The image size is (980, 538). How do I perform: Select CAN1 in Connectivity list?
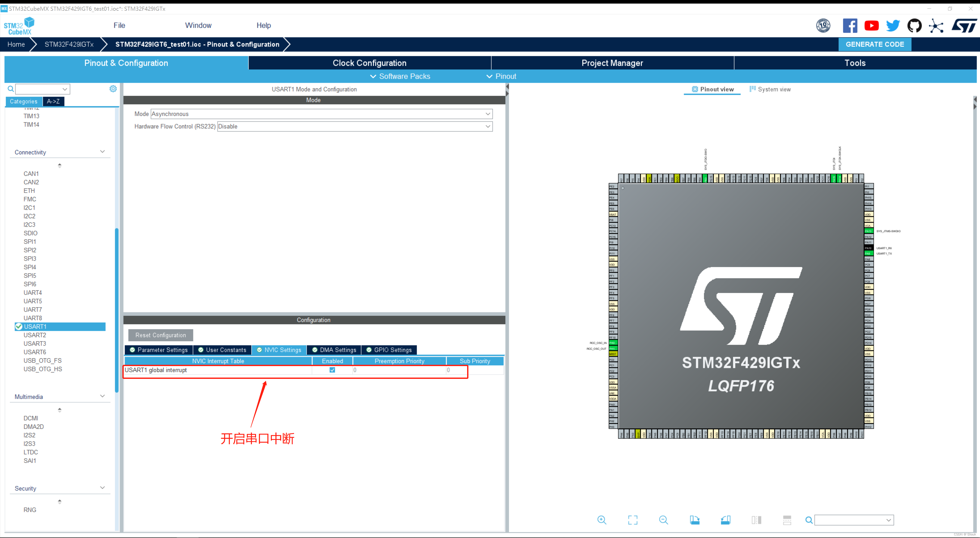[x=31, y=173]
